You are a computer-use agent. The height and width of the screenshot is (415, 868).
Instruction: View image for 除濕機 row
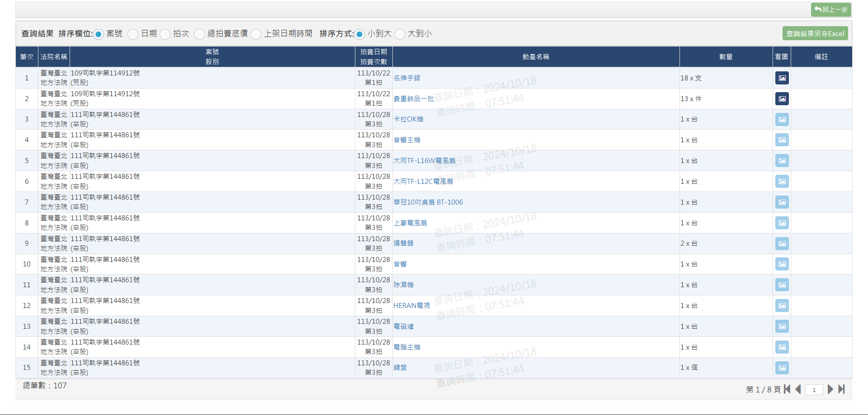782,285
